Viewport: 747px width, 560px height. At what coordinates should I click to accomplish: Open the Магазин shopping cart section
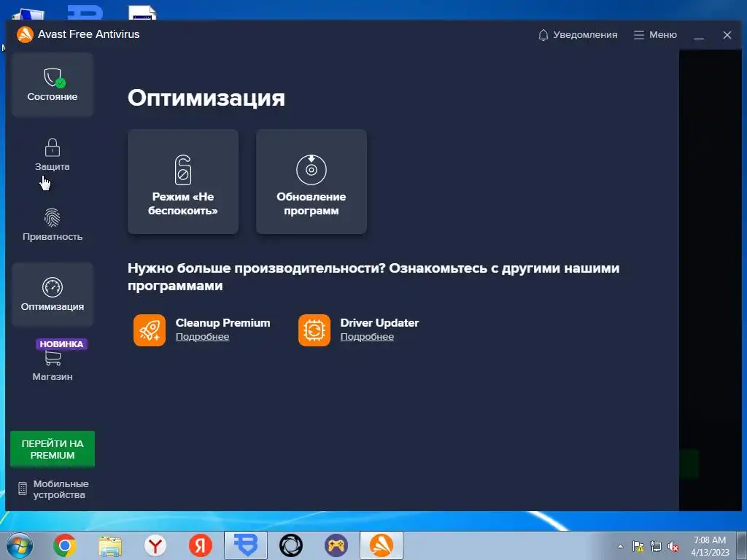coord(53,365)
